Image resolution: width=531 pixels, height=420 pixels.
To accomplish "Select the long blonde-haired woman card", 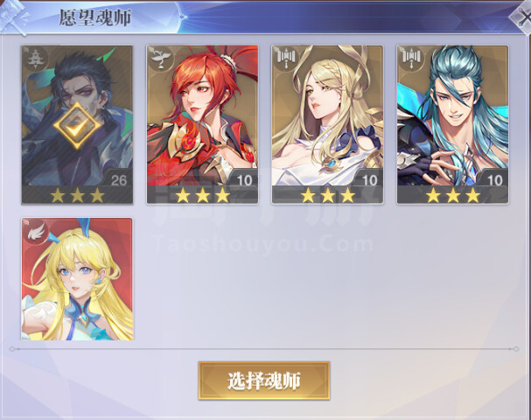I will pos(327,124).
